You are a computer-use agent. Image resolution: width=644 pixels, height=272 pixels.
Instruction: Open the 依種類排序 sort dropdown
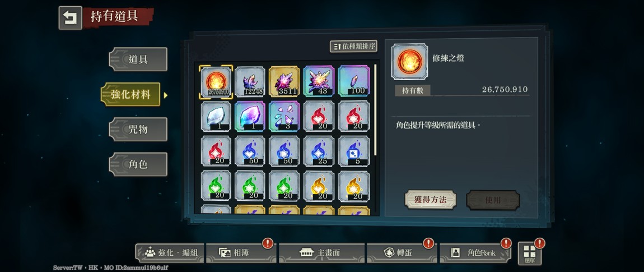[x=353, y=46]
